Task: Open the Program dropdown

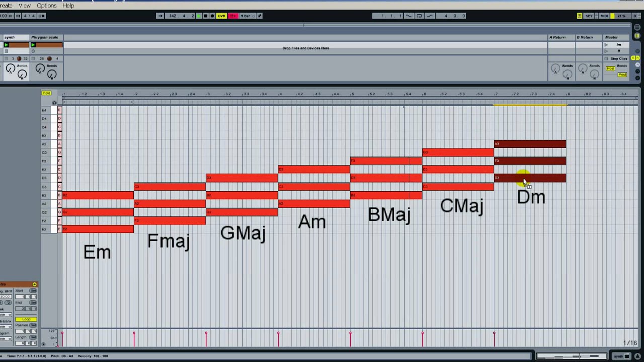Action: 6,339
